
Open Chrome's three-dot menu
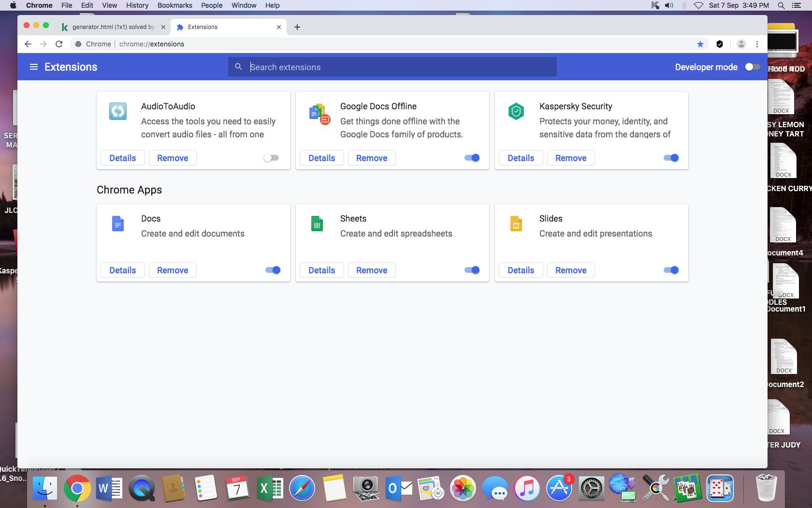point(757,44)
